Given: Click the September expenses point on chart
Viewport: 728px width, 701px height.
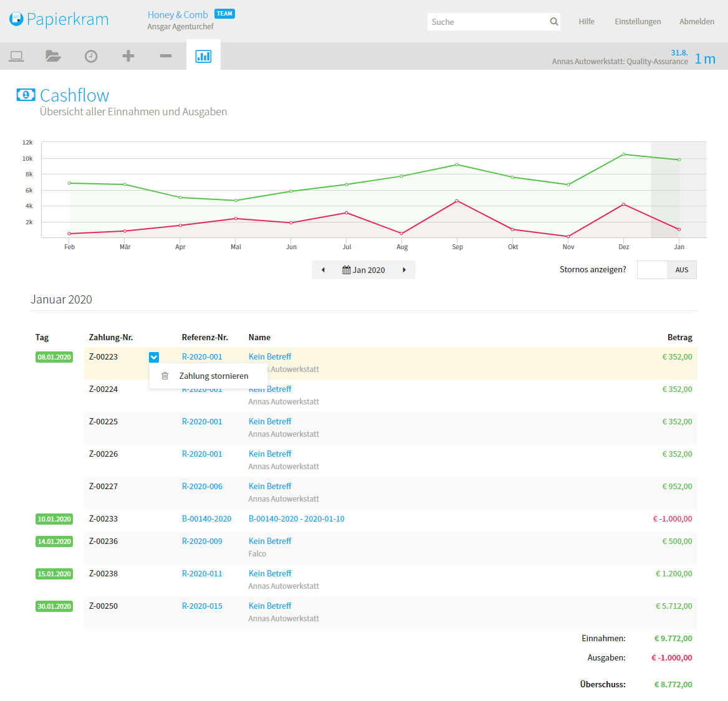Looking at the screenshot, I should (x=457, y=201).
